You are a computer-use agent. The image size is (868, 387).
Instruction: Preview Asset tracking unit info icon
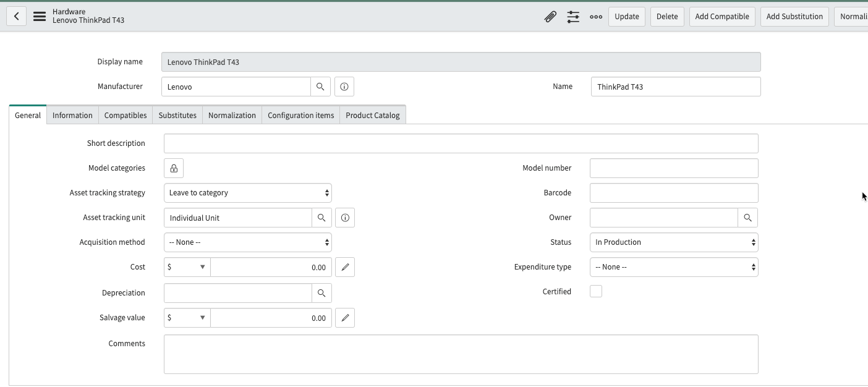coord(345,218)
